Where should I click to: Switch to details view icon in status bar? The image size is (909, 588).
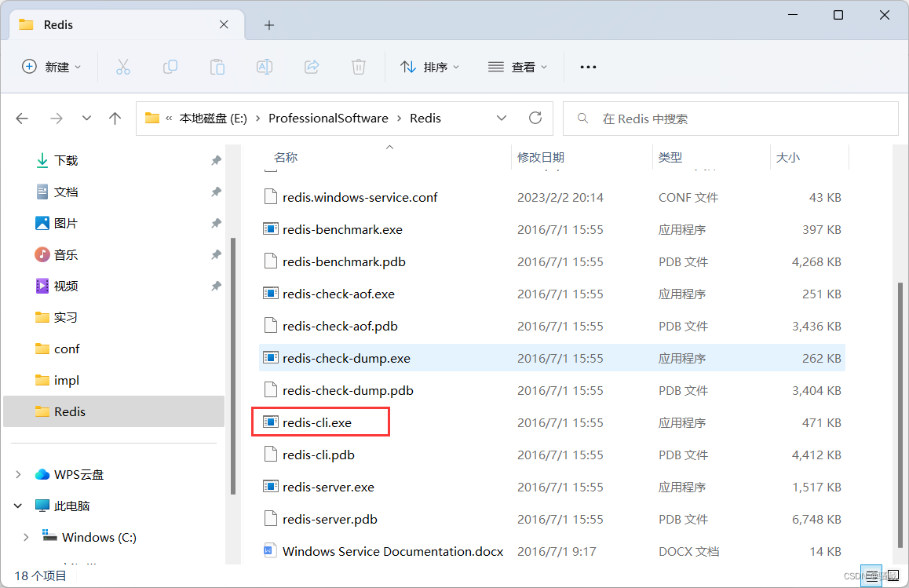point(871,575)
